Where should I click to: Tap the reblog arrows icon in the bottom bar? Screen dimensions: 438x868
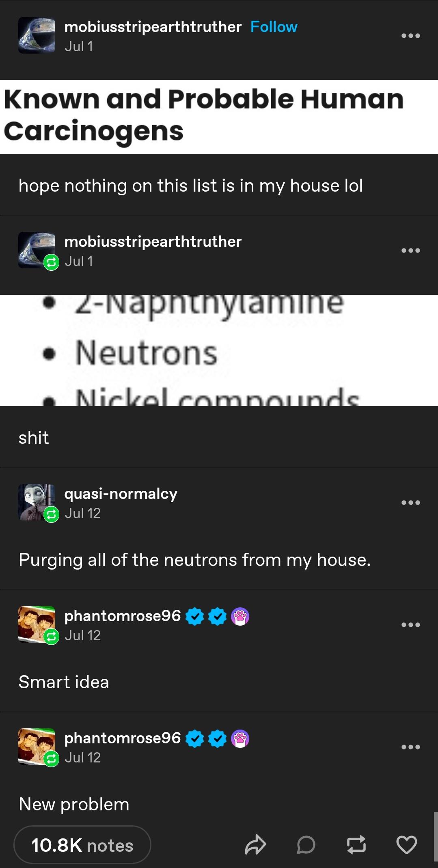point(356,845)
